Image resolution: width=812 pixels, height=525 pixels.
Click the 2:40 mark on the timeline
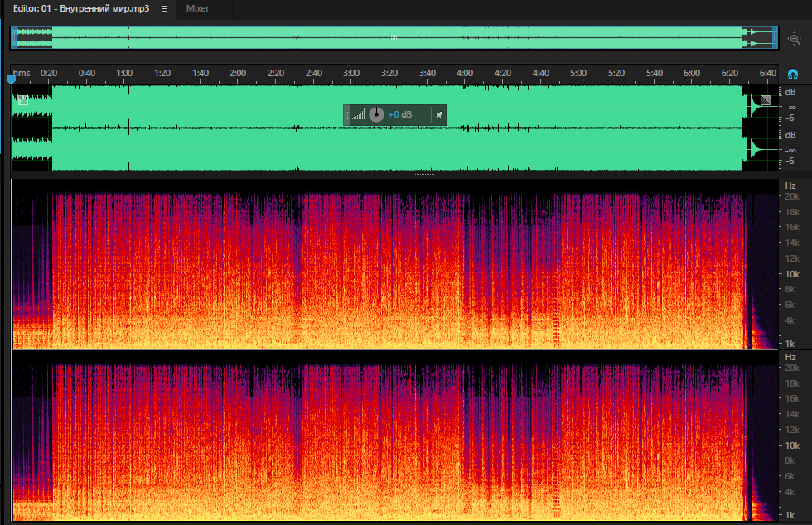pos(314,73)
